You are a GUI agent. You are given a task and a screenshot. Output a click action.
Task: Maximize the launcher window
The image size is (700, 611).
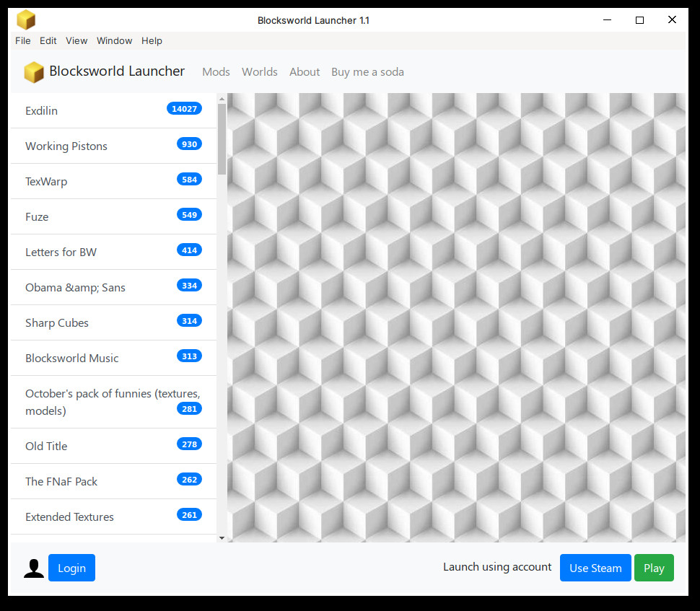point(639,20)
